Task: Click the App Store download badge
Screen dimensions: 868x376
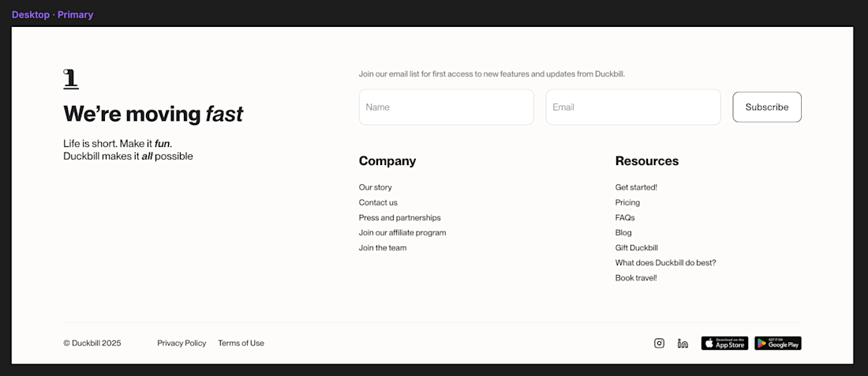Action: [724, 343]
